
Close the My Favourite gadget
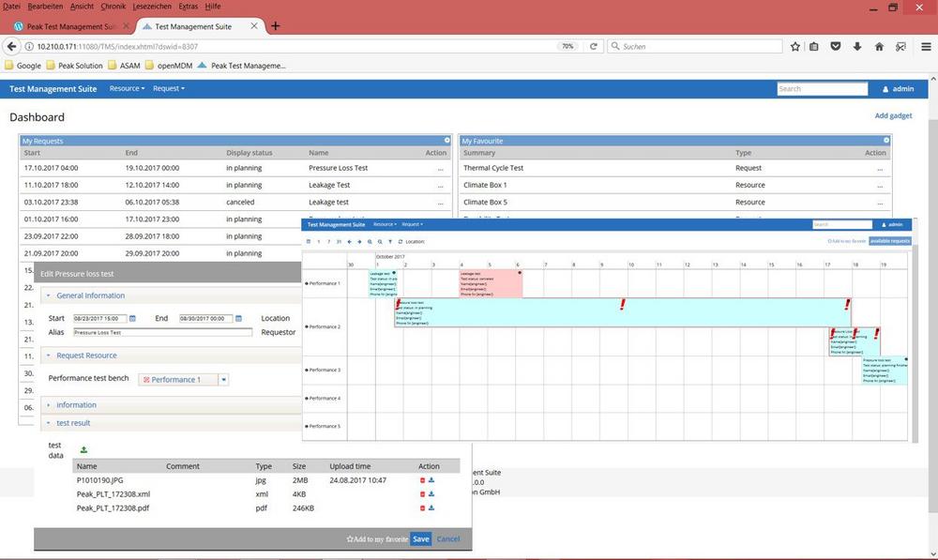pyautogui.click(x=885, y=141)
